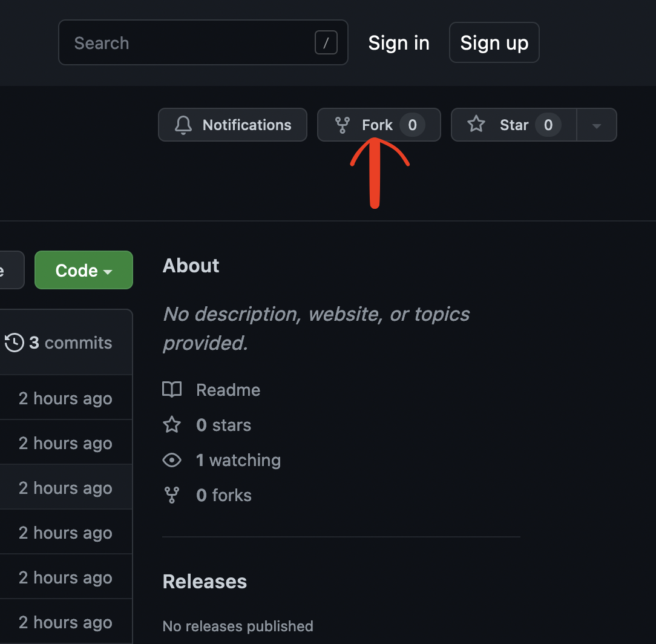Toggle Notifications for this repository
Screen dimensions: 656x644
click(x=232, y=125)
